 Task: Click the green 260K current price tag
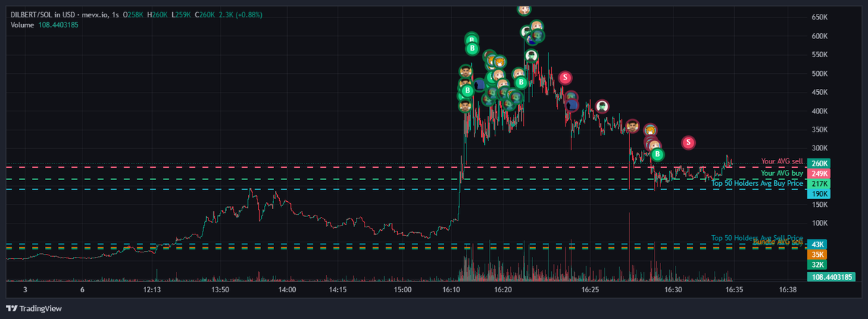tap(819, 164)
